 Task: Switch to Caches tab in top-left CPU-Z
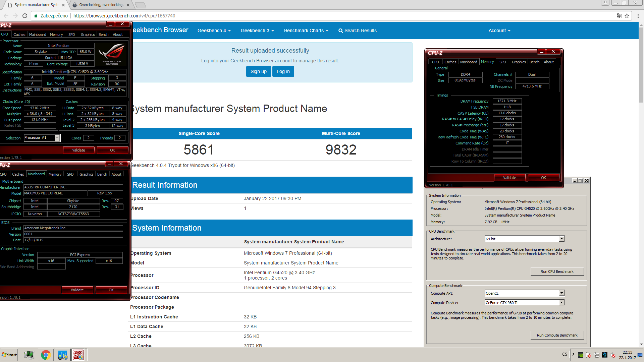pos(19,35)
